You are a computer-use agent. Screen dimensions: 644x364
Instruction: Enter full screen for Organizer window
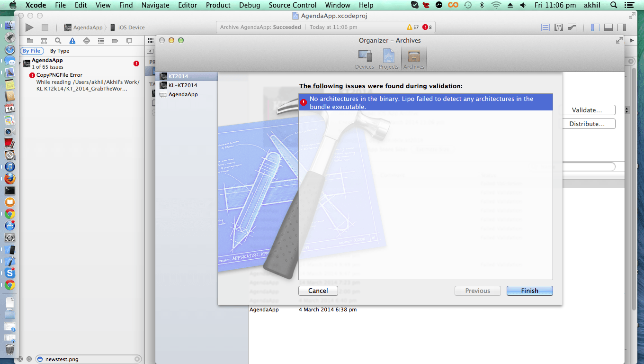tap(619, 40)
